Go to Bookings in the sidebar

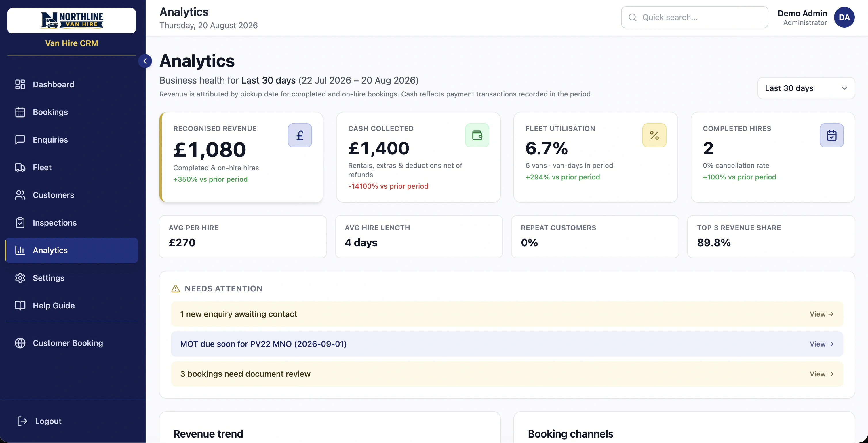(71, 112)
